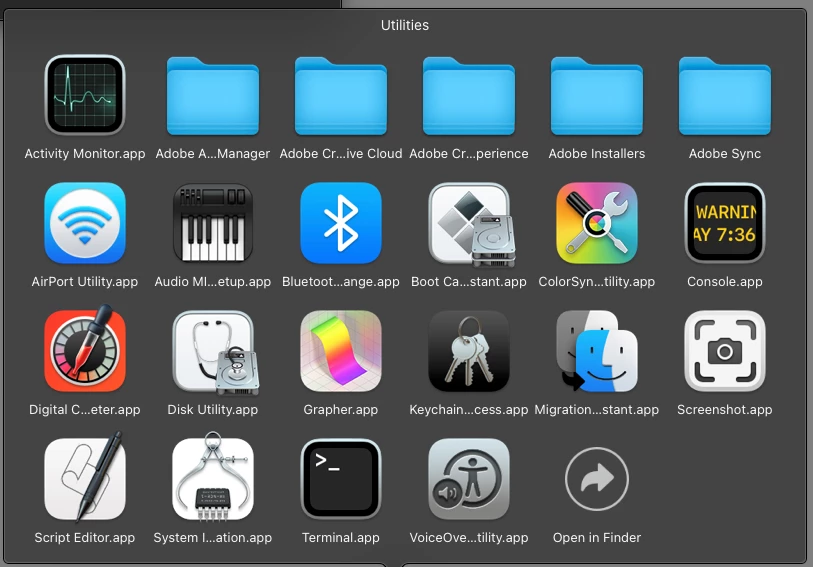Viewport: 813px width, 567px height.
Task: Launch Boot Camp Assistant icon
Action: 471,224
